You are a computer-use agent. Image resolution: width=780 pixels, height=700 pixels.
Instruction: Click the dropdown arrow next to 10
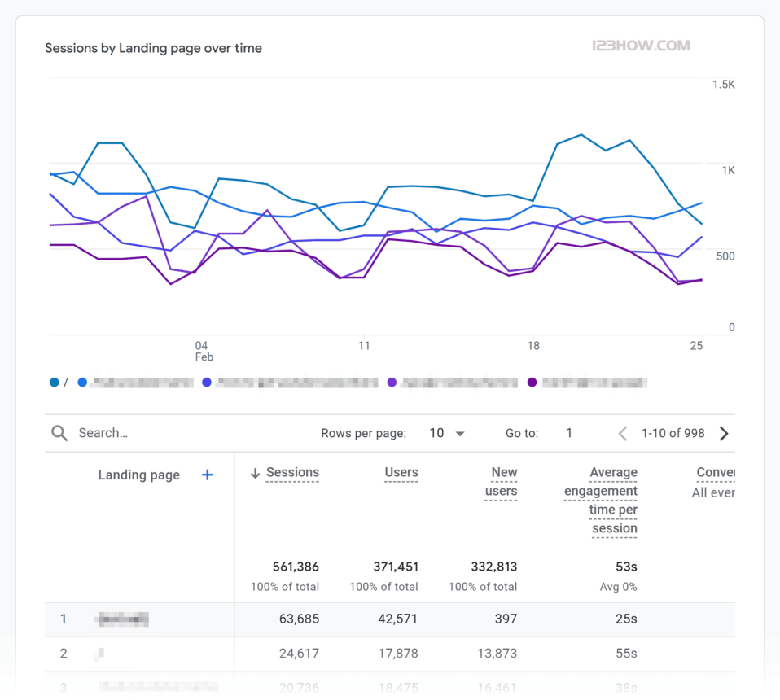(x=460, y=434)
